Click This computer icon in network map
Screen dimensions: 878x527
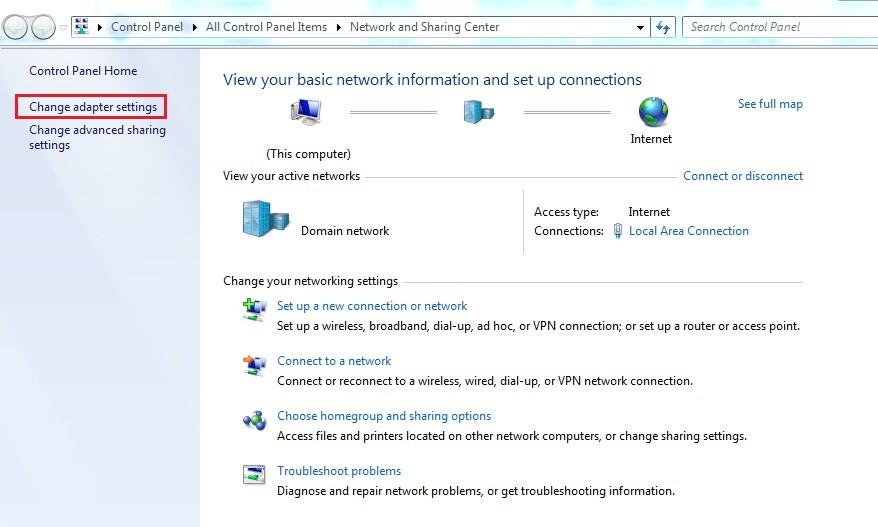(x=306, y=111)
